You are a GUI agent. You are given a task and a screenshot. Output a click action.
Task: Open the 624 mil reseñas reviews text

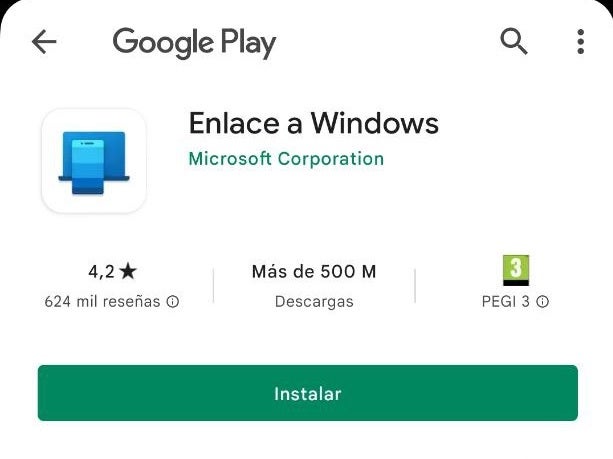(102, 301)
